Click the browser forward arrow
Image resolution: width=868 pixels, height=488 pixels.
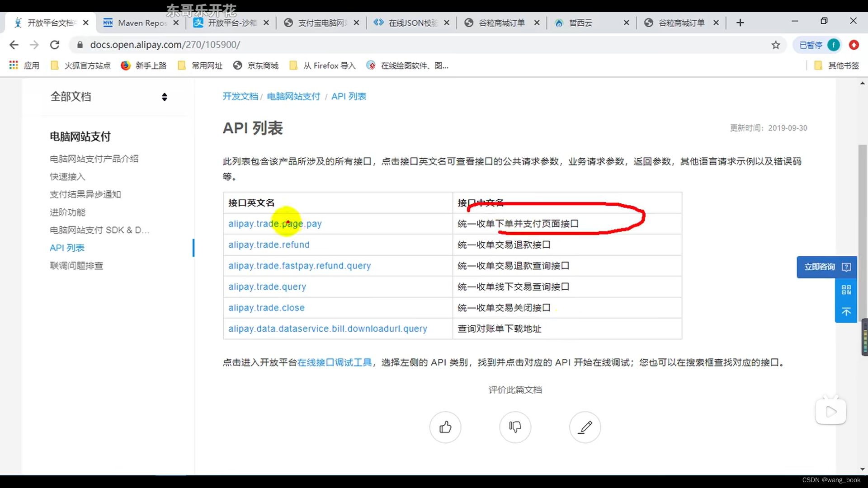coord(34,45)
